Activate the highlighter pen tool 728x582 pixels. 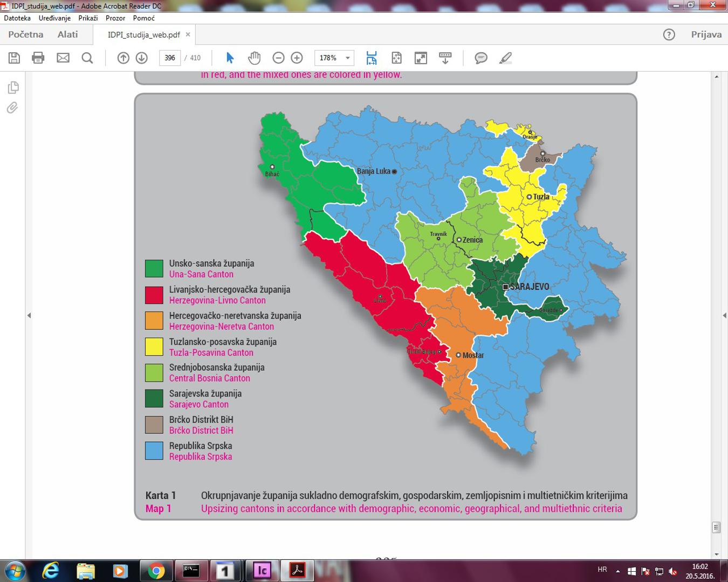tap(505, 58)
